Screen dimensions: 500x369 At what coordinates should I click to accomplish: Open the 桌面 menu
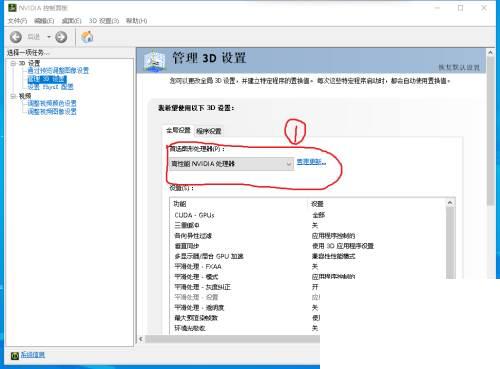pyautogui.click(x=71, y=21)
